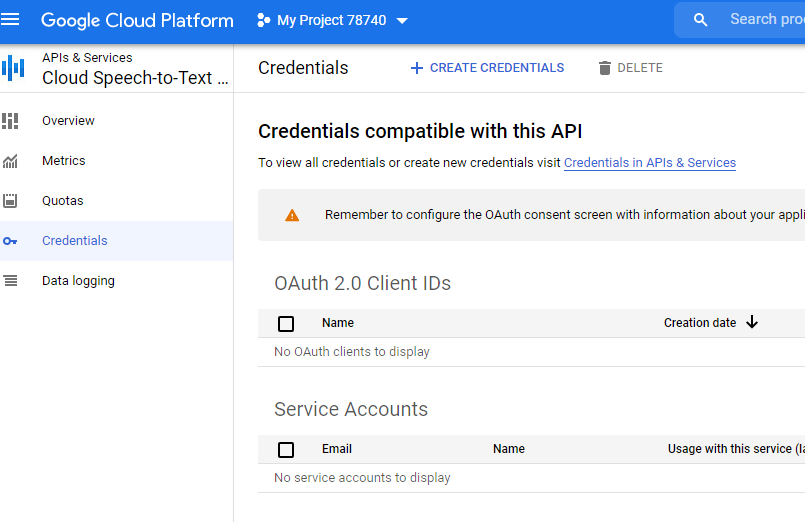The image size is (805, 522).
Task: Expand the project dropdown arrow
Action: click(x=402, y=21)
